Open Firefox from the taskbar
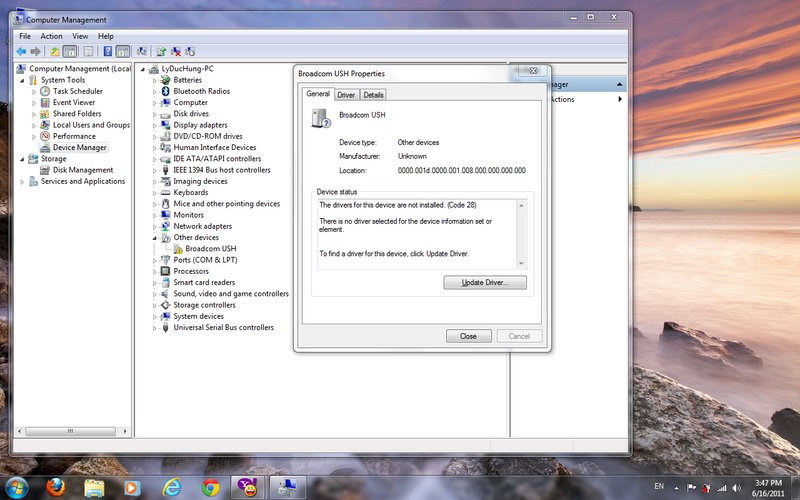Viewport: 800px width, 500px height. click(x=58, y=487)
